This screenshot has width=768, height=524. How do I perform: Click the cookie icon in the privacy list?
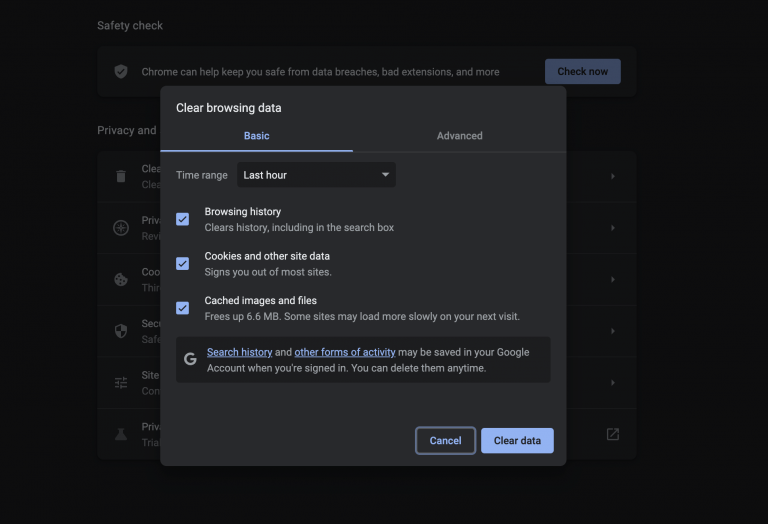(121, 279)
